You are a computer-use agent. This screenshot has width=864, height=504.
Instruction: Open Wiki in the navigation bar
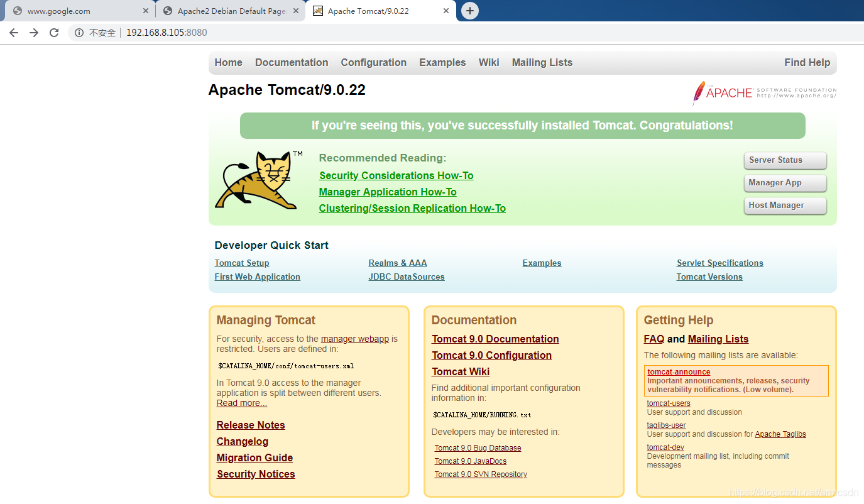pyautogui.click(x=489, y=62)
